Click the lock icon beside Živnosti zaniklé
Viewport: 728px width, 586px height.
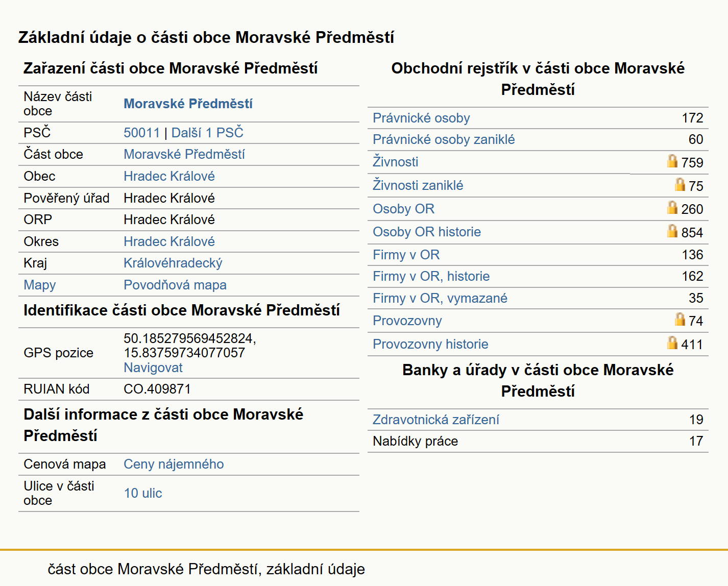coord(680,184)
